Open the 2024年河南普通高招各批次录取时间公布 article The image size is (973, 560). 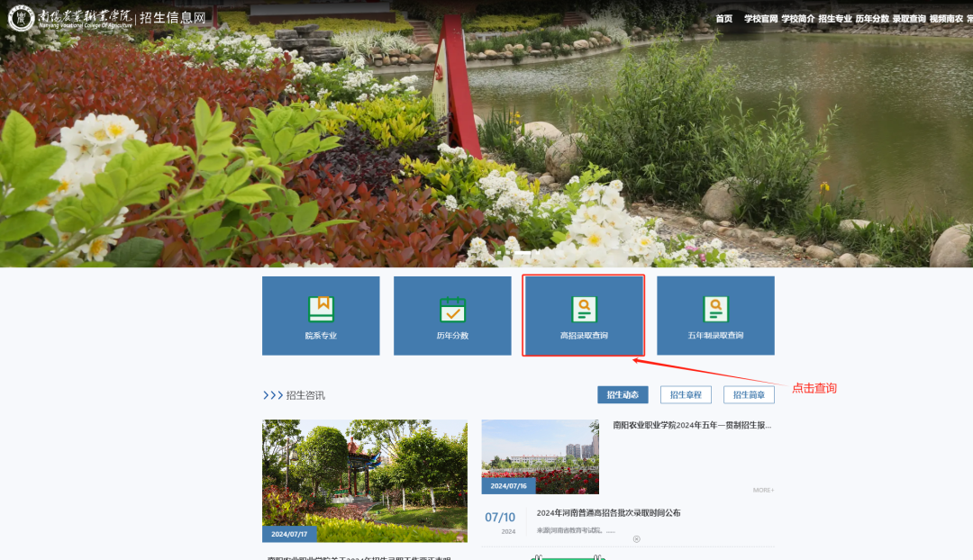(x=609, y=513)
